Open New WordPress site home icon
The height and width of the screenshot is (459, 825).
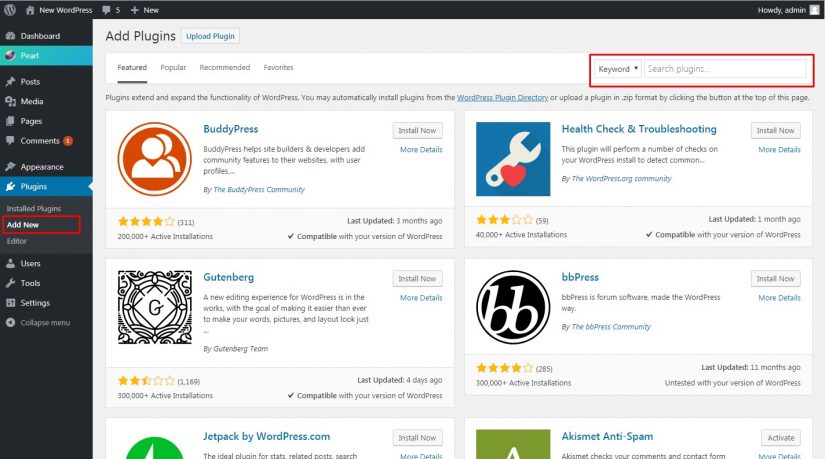click(x=30, y=9)
